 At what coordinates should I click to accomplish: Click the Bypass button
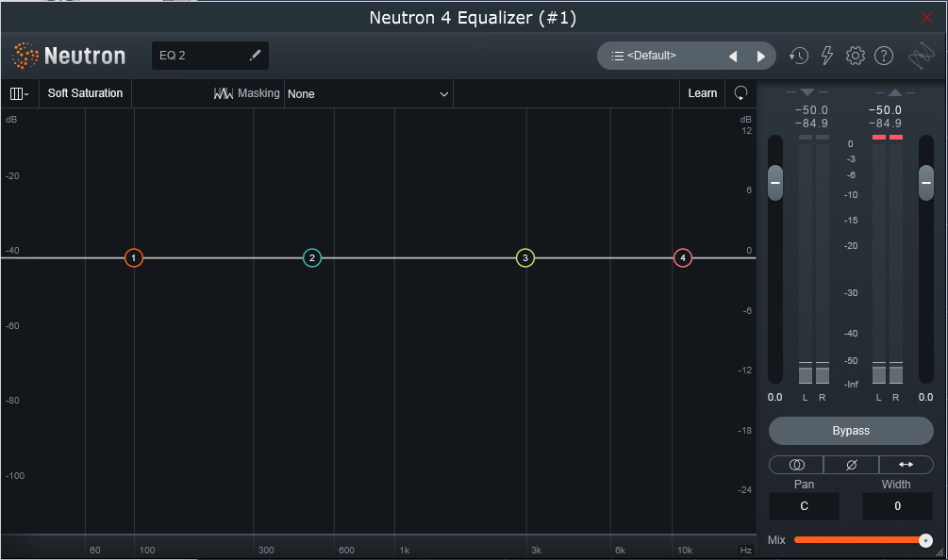tap(851, 431)
